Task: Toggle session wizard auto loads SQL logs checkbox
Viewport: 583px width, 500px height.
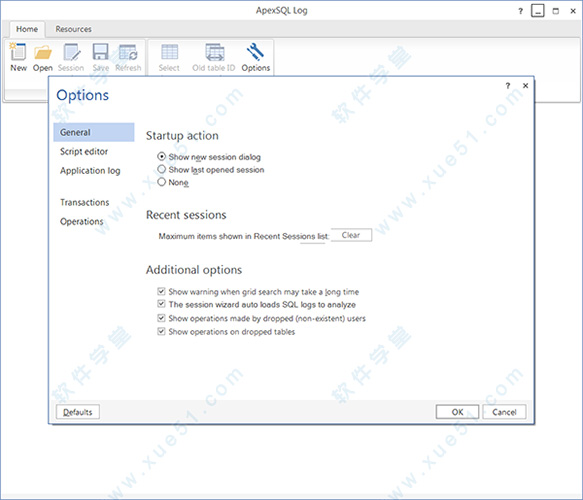Action: point(161,304)
